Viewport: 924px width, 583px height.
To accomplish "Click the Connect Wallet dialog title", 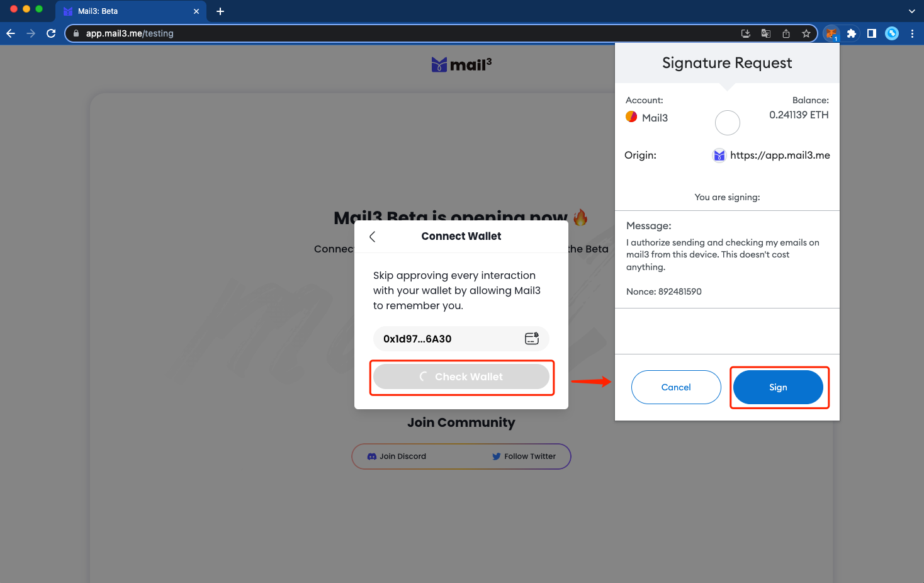I will pos(461,236).
